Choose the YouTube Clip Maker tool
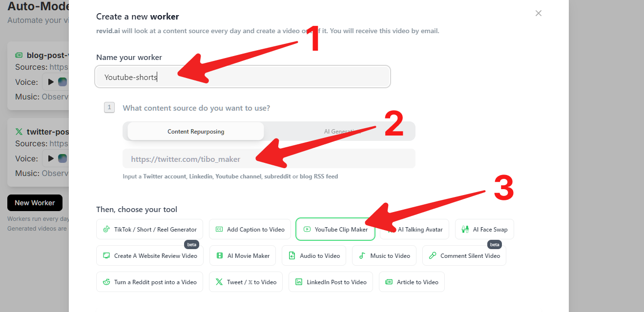 pyautogui.click(x=335, y=229)
